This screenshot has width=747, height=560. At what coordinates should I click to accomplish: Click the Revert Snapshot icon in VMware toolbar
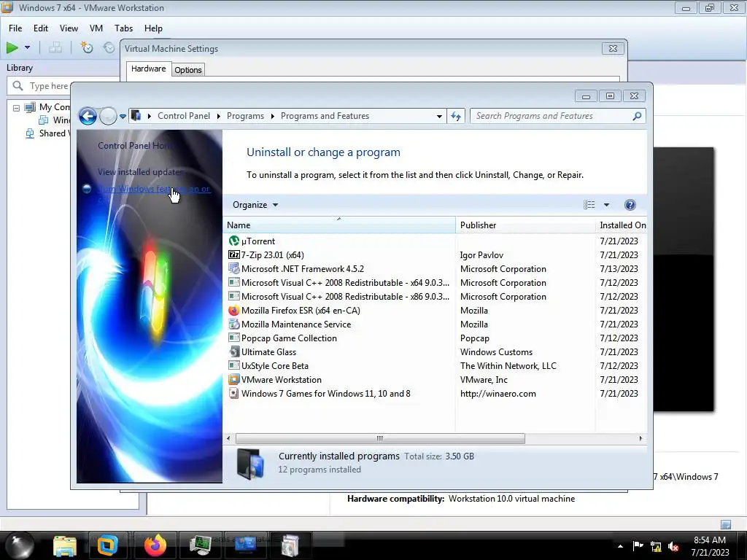pos(109,47)
